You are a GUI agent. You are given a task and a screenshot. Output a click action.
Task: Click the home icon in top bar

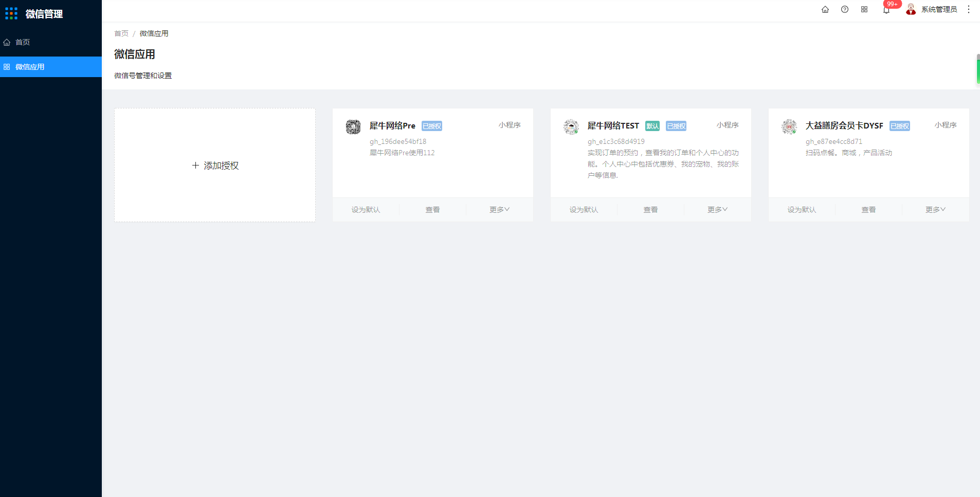click(825, 9)
